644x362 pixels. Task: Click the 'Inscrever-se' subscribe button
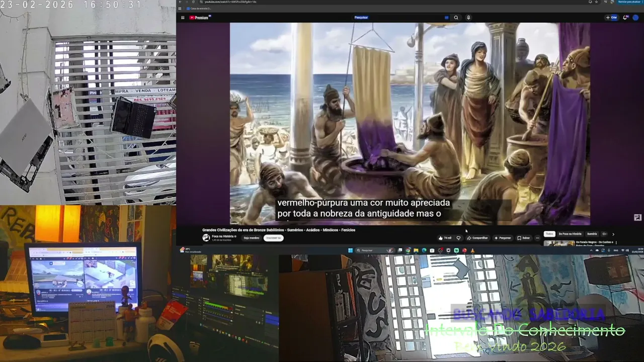click(x=273, y=238)
